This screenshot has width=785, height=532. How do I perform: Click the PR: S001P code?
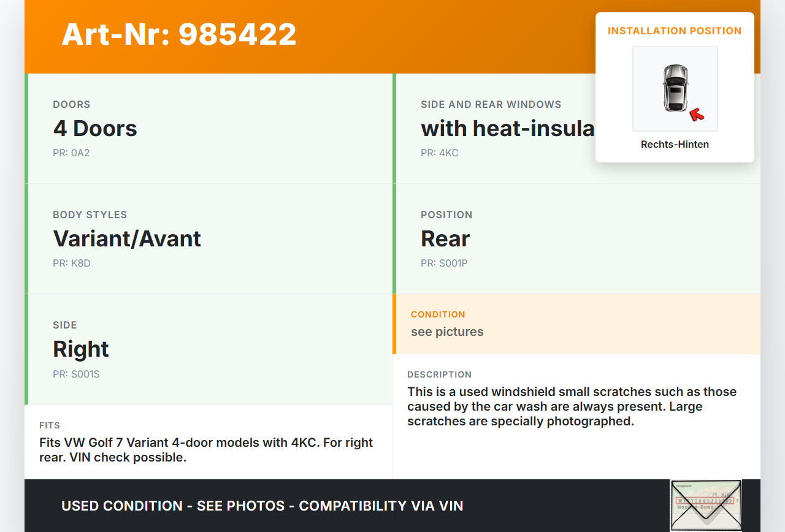click(x=444, y=263)
